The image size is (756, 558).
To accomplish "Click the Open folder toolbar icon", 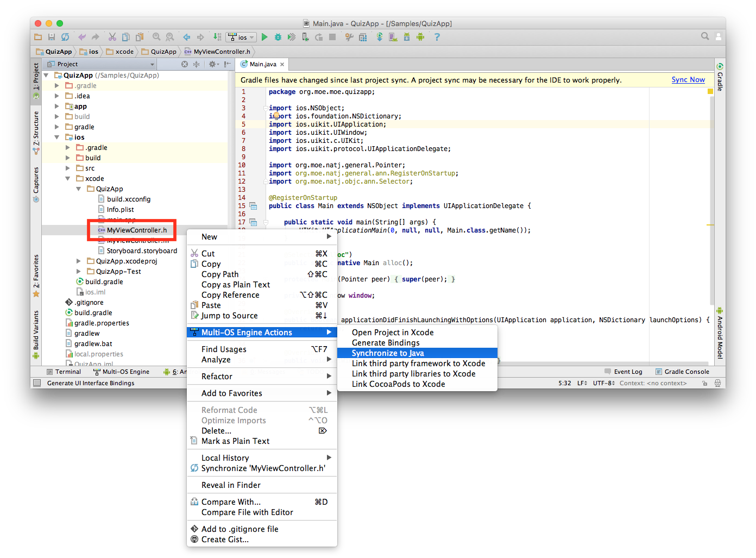I will coord(38,37).
